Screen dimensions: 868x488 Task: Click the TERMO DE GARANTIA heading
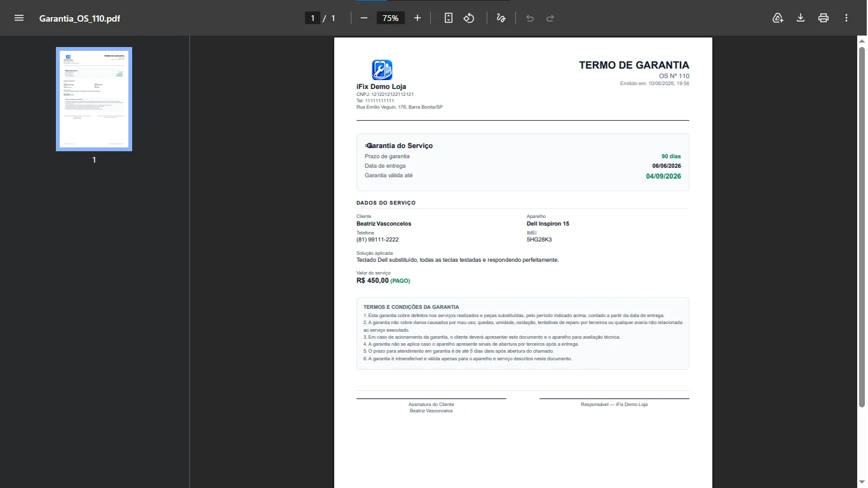pyautogui.click(x=634, y=65)
